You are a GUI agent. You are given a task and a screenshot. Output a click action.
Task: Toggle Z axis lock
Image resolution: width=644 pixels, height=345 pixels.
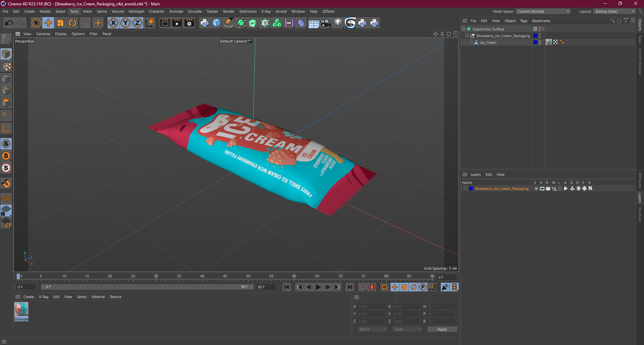tap(138, 23)
